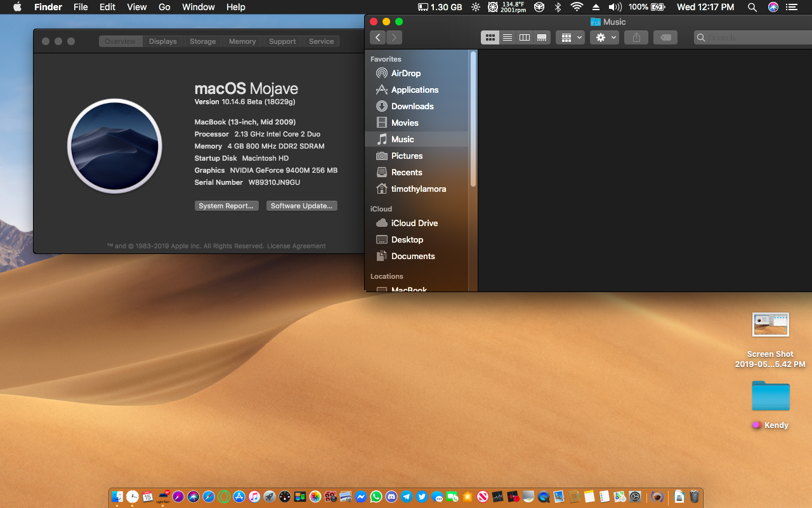Switch Finder to column view
812x508 pixels.
coord(525,37)
